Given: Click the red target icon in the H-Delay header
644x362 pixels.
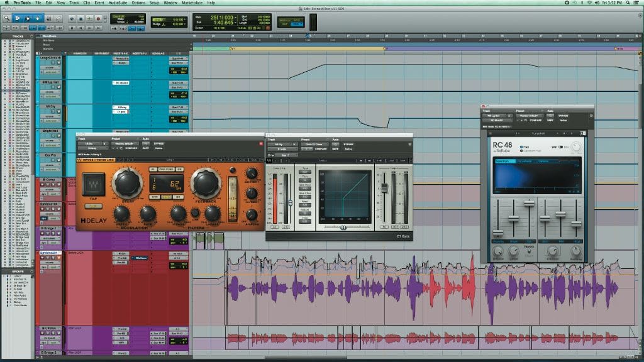Looking at the screenshot, I should click(x=261, y=144).
